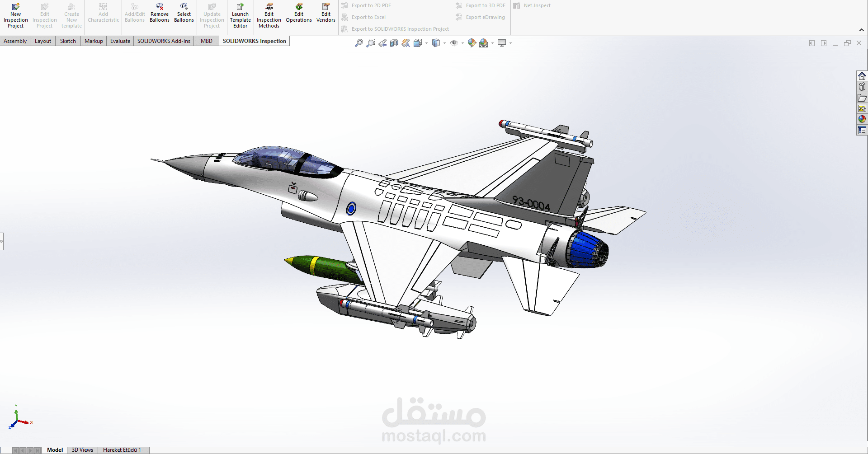Expand the Display Style dropdown
The width and height of the screenshot is (868, 454).
tap(444, 43)
